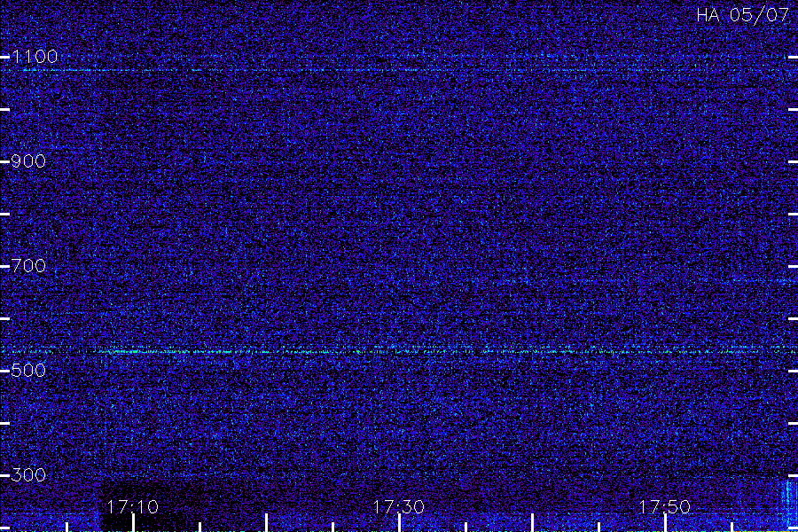Click the 17:30 time axis label
This screenshot has width=798, height=532.
[x=399, y=507]
